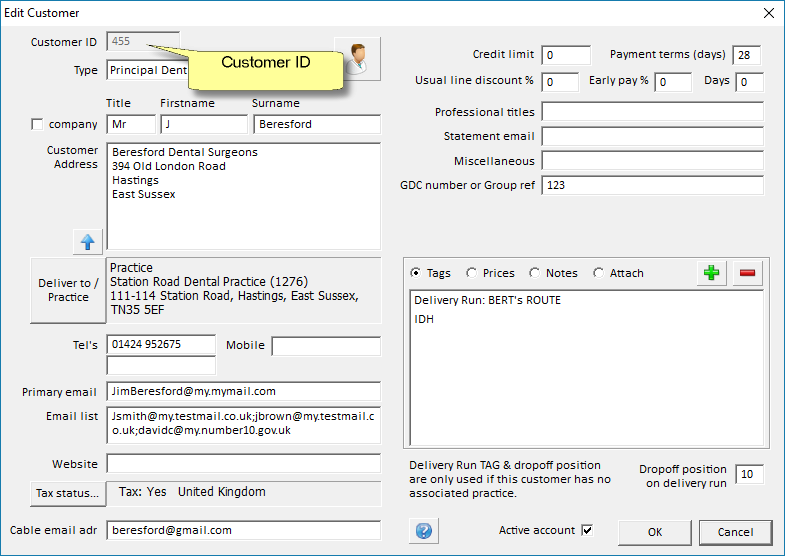
Task: Add a tag with green plus icon
Action: [711, 273]
